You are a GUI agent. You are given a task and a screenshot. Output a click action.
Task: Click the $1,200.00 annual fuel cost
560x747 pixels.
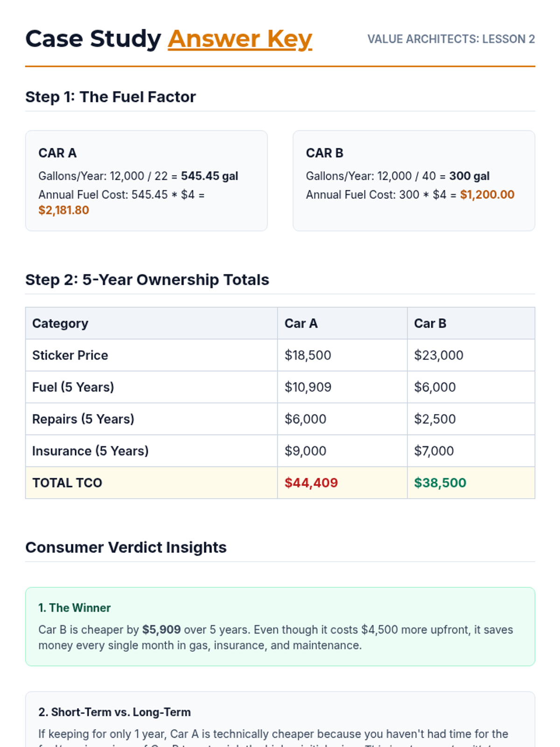click(487, 195)
